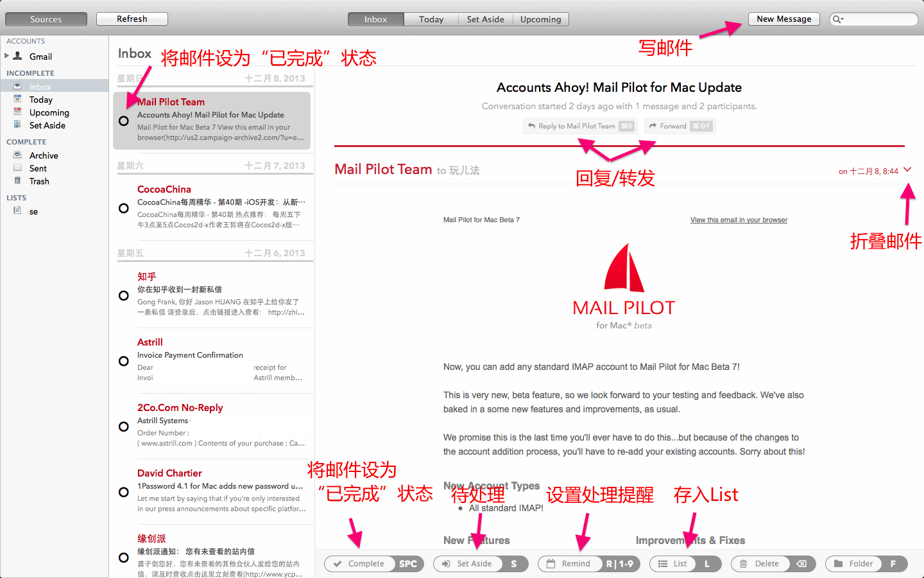Click the Sent envelope icon in sidebar
Viewport: 924px width, 578px height.
tap(17, 168)
